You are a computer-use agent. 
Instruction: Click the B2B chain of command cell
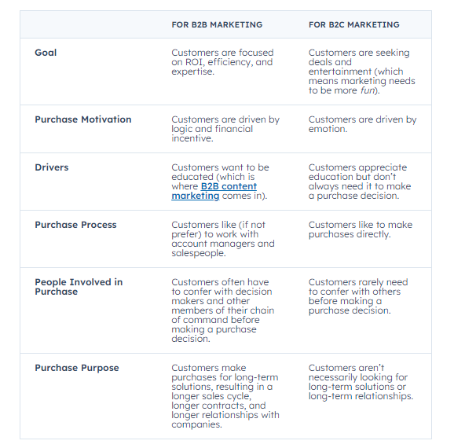coord(223,310)
